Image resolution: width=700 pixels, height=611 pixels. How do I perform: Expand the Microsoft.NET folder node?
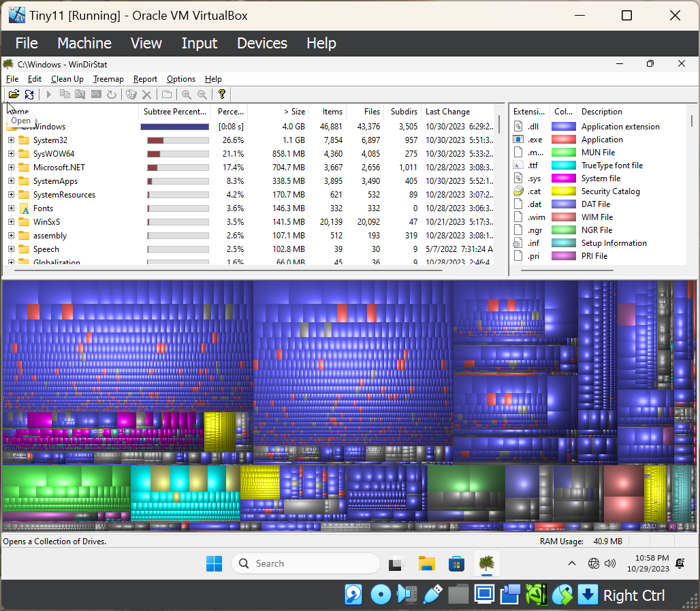point(11,168)
